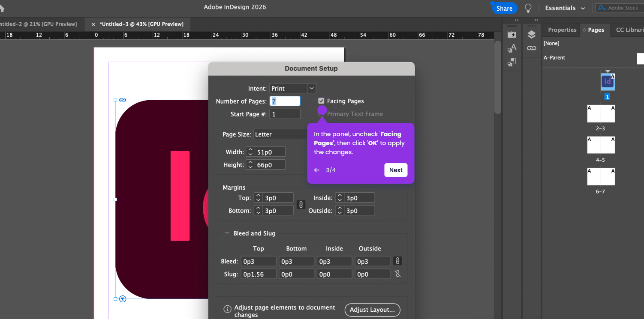Click the Bleed Outside field
Screen dimensions: 644x319
pyautogui.click(x=372, y=261)
